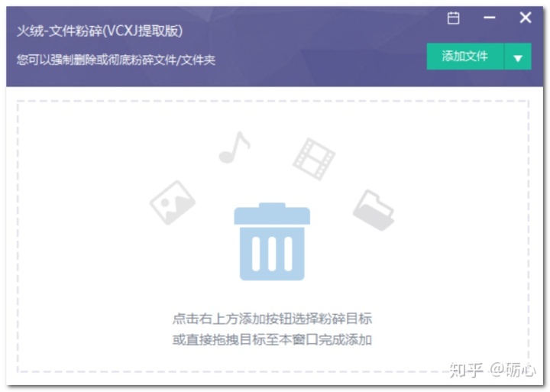The width and height of the screenshot is (550, 392).
Task: Click subtitle 您可以强制删除或彻底粉碎文件/文件夹
Action: pos(116,60)
